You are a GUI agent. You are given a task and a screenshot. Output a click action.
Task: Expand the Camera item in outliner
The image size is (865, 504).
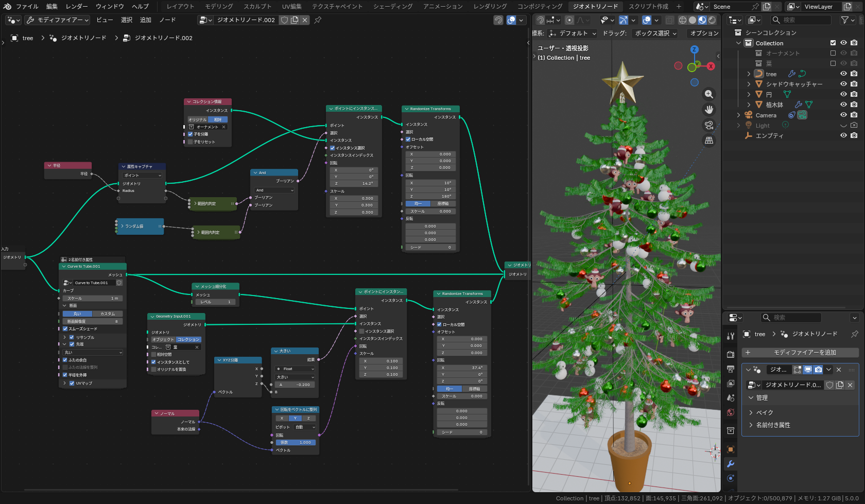738,115
